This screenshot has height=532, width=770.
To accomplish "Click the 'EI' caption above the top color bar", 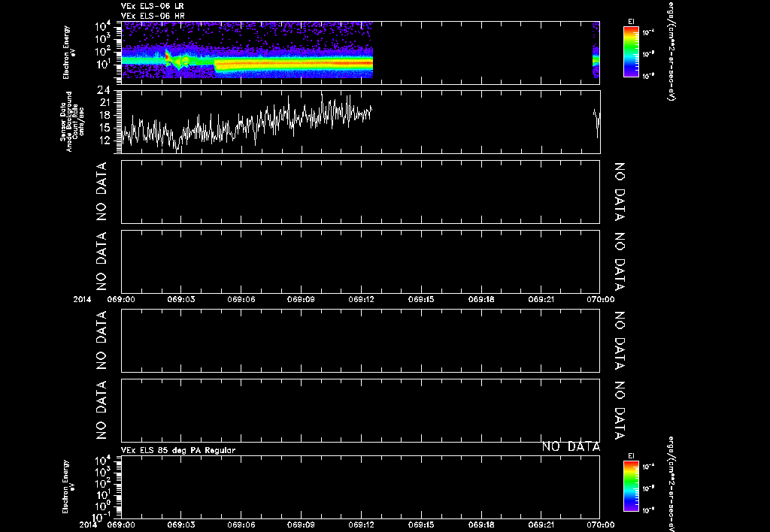I will pyautogui.click(x=631, y=22).
